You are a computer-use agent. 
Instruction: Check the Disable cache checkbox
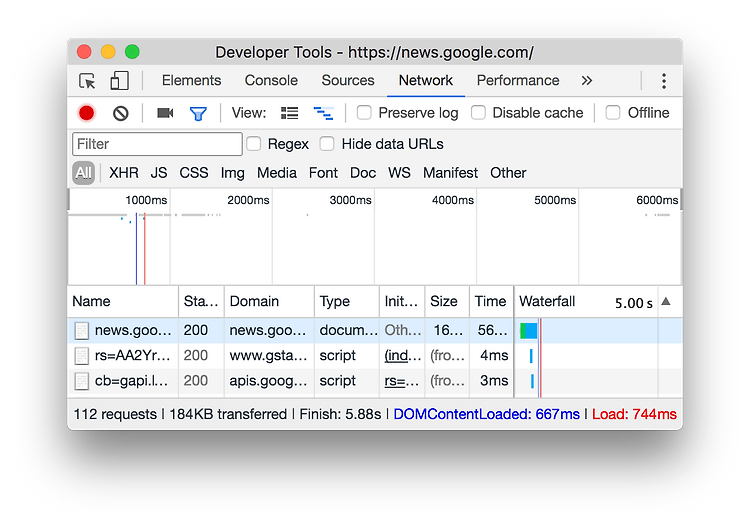coord(478,113)
